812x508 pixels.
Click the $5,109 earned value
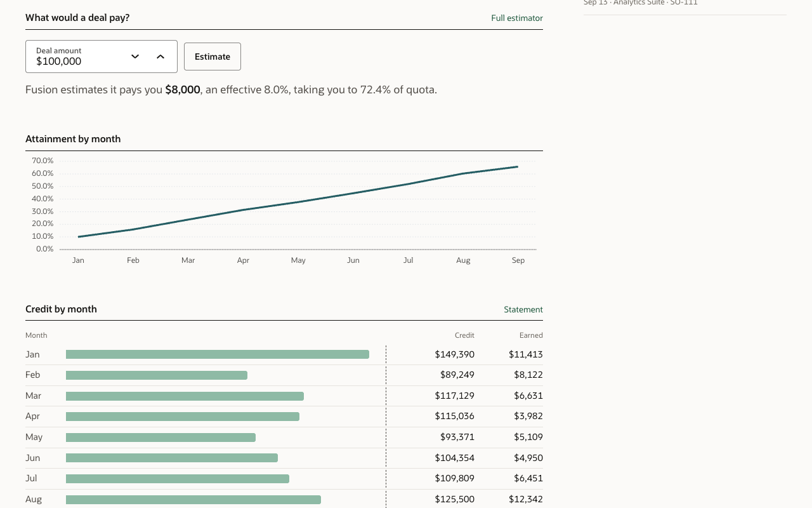point(528,437)
